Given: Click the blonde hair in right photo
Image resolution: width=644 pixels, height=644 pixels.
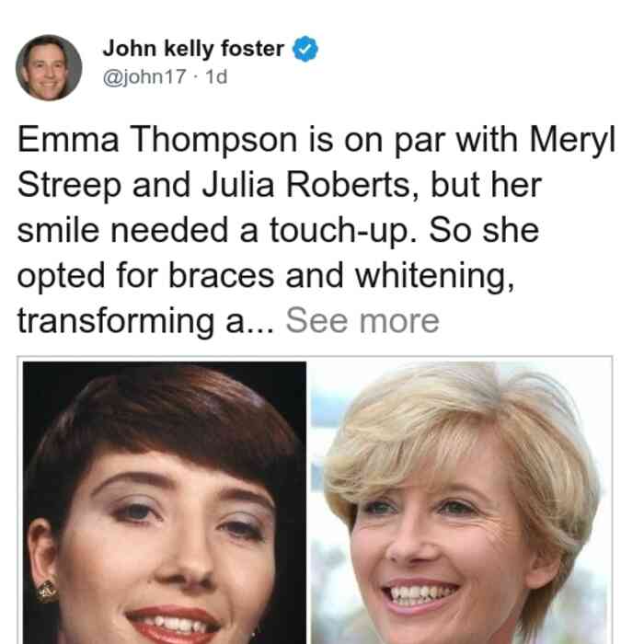Looking at the screenshot, I should pos(460,423).
